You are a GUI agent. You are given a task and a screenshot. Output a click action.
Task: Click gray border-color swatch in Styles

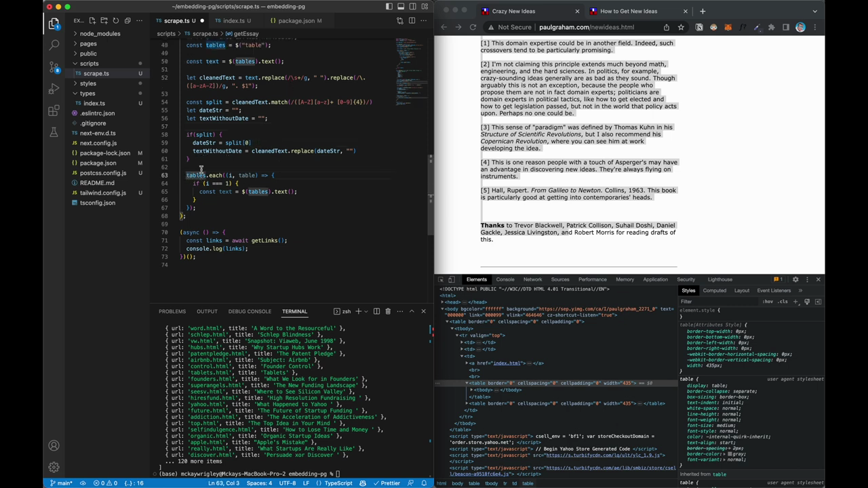click(x=731, y=454)
